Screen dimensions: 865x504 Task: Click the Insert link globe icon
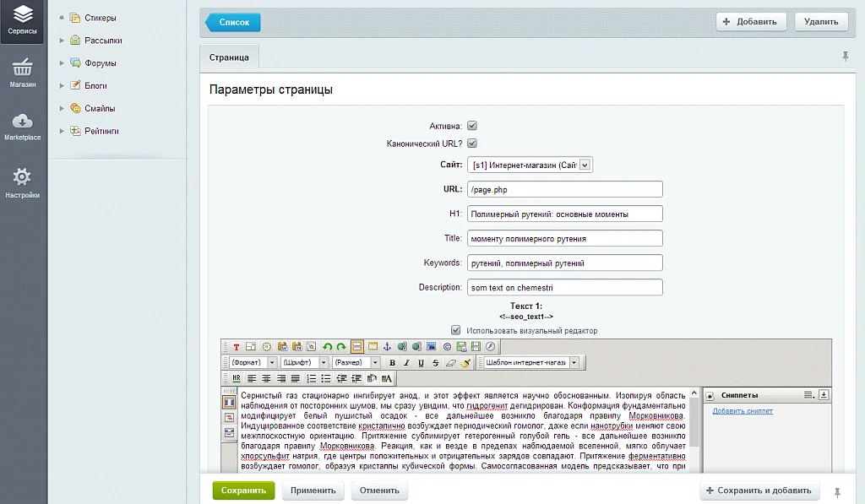click(x=402, y=347)
